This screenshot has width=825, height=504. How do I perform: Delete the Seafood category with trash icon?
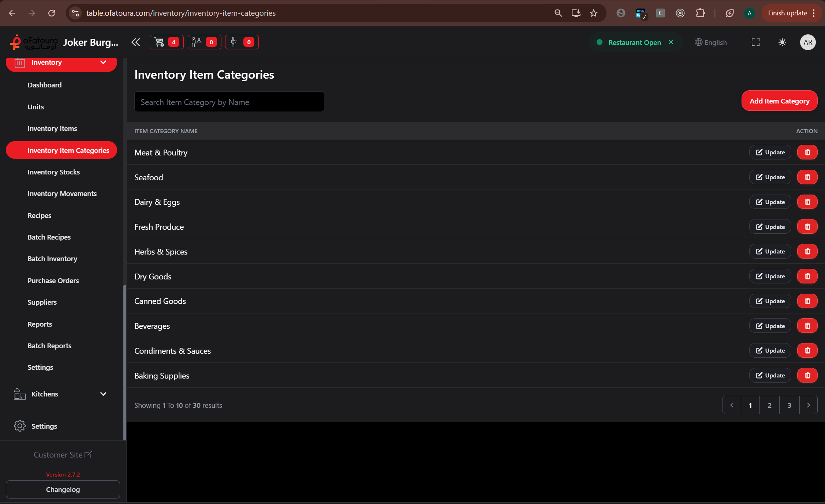click(x=807, y=177)
